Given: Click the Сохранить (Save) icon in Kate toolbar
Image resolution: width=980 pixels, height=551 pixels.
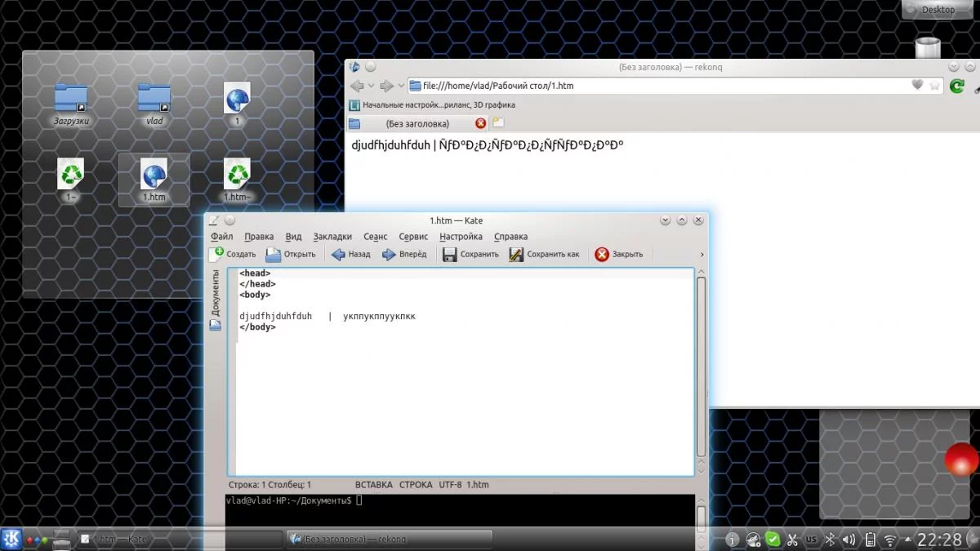Looking at the screenshot, I should click(450, 255).
